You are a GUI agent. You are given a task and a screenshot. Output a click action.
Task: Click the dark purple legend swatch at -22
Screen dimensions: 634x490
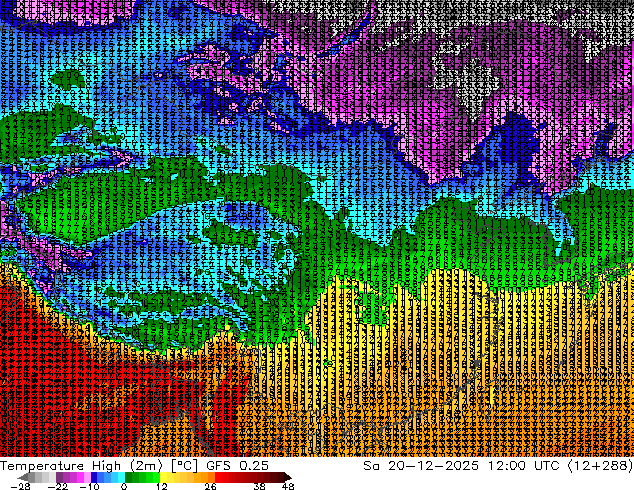(59, 477)
